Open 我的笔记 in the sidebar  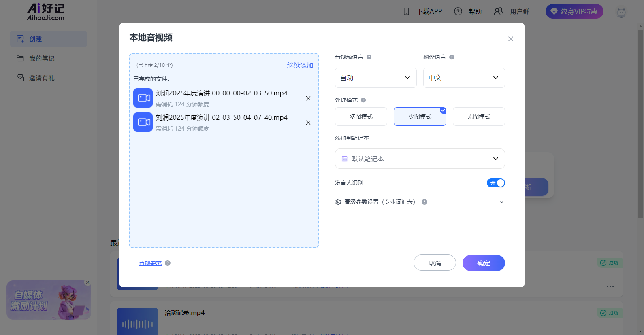(x=41, y=58)
